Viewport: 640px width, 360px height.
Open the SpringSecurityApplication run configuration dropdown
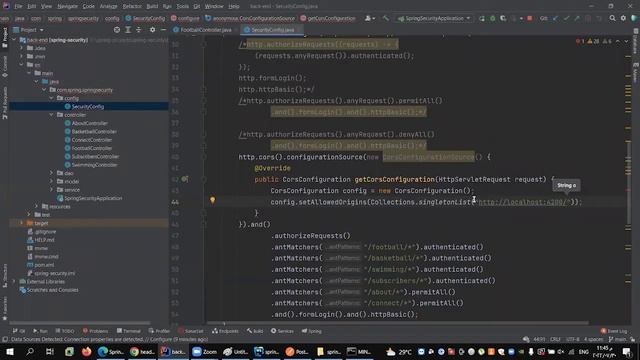coord(434,18)
